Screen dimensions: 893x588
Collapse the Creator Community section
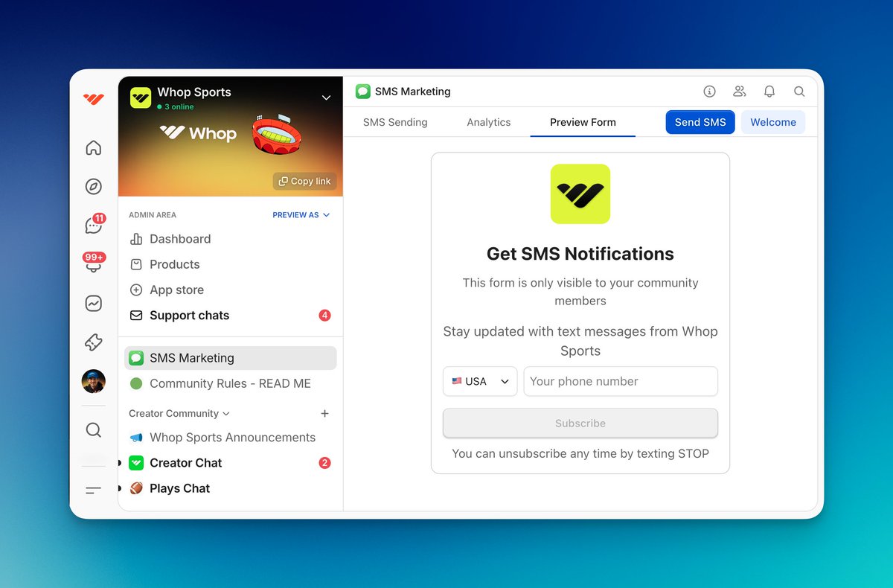[x=179, y=414]
